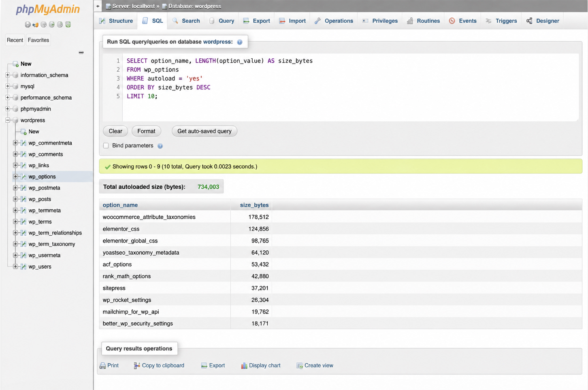Expand the wp_usermeta table node
Screen dimensions: 588x390
point(15,255)
